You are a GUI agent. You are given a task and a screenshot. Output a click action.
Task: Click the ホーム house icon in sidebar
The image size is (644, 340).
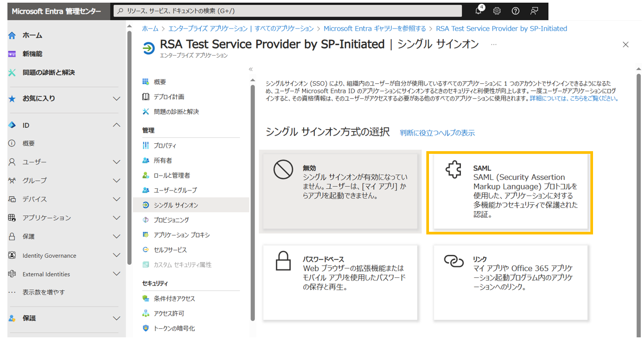coord(12,36)
